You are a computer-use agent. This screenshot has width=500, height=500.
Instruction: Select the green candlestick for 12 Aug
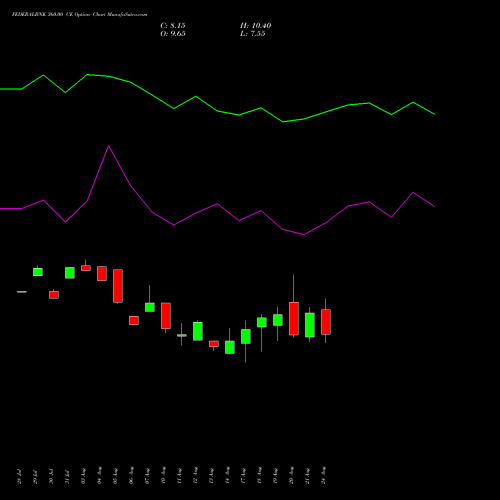tap(198, 331)
